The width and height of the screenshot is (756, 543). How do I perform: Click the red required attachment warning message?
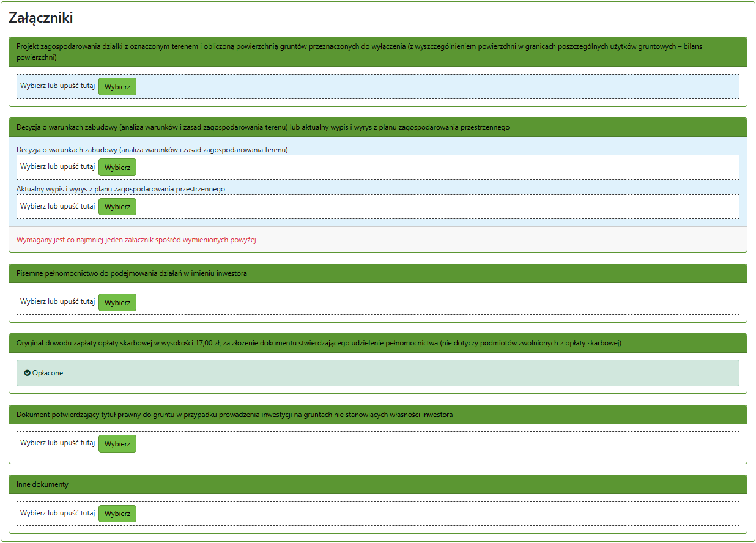coord(136,240)
